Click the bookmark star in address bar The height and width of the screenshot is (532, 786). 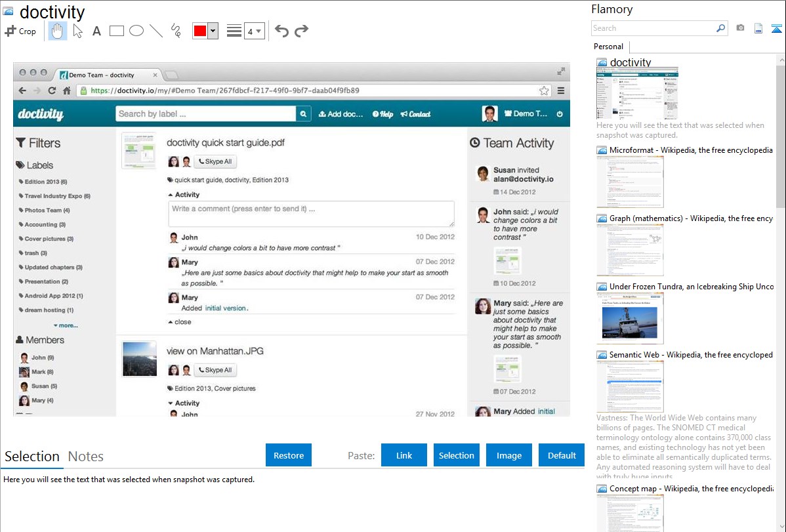coord(544,91)
